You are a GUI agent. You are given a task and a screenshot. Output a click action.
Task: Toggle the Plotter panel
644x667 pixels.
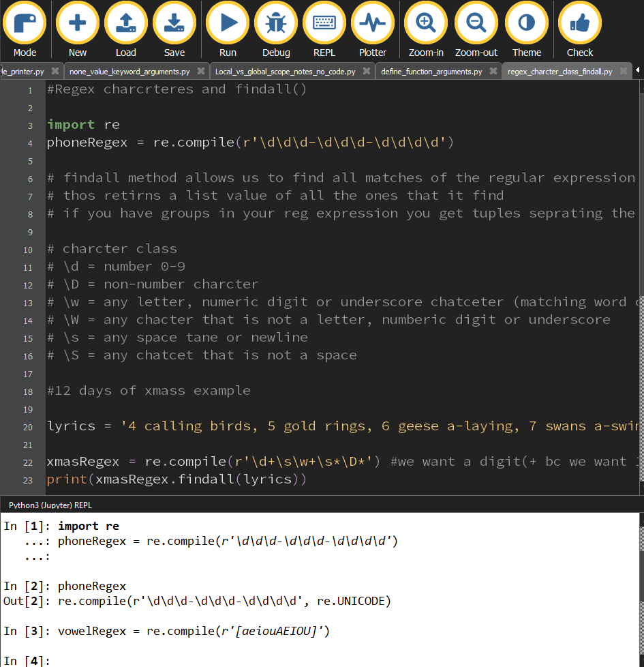point(372,30)
